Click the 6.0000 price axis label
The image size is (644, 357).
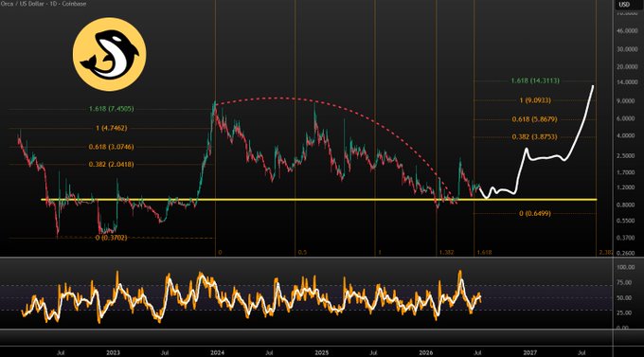pos(627,118)
